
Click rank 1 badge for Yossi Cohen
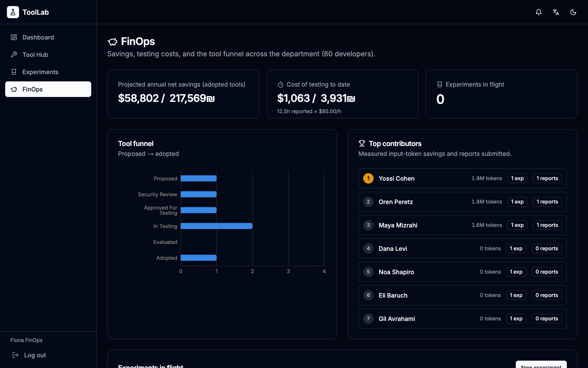pos(368,178)
